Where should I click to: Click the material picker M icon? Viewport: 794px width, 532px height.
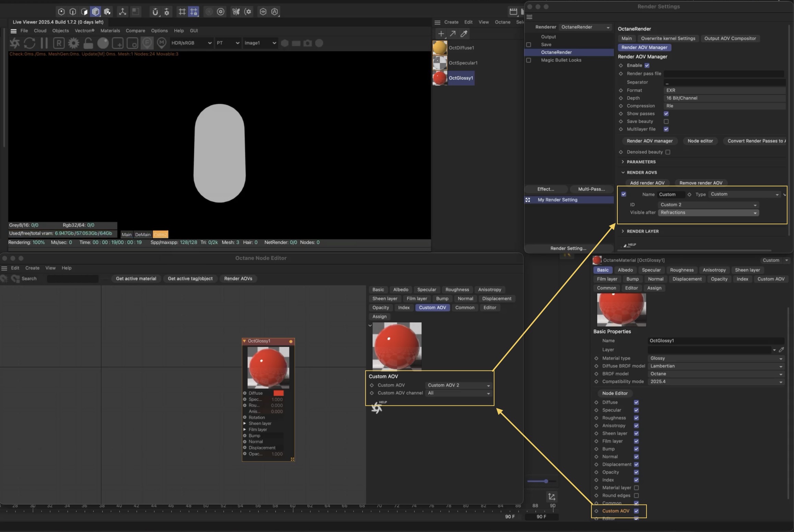point(162,43)
